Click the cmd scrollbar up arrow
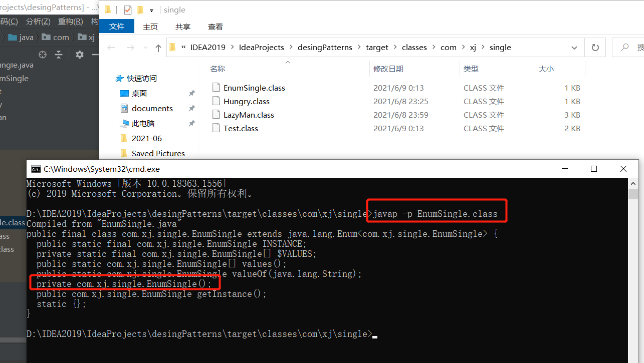 pos(633,183)
